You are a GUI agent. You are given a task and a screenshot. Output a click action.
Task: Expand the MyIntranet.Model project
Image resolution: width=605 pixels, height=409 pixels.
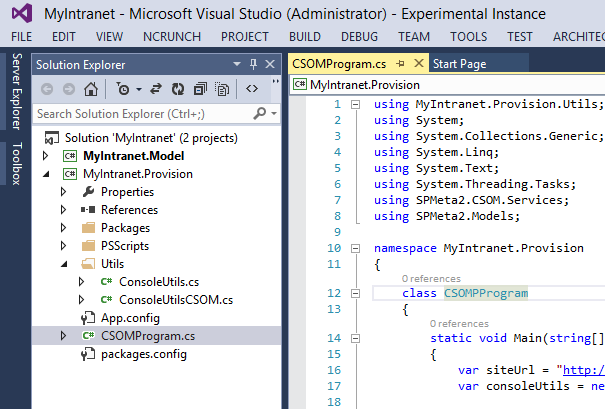[46, 156]
